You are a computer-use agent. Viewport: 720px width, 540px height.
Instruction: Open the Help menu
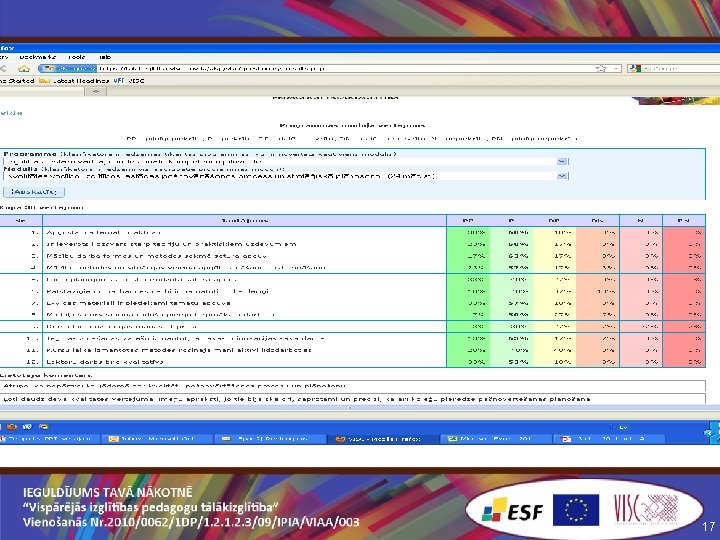(105, 57)
